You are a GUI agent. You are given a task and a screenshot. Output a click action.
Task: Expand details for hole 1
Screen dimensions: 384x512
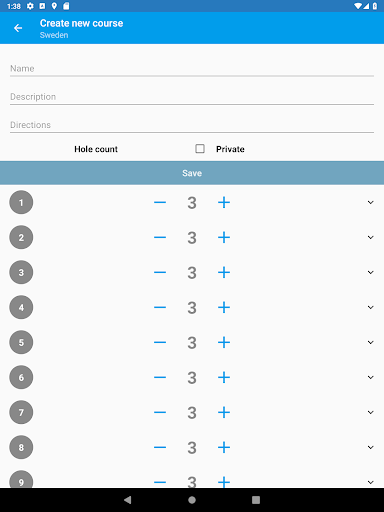[x=370, y=202]
